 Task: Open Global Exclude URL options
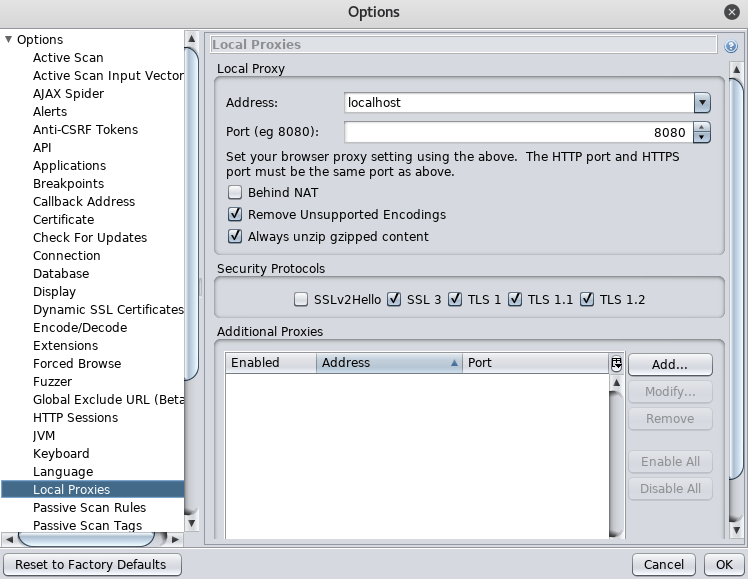108,400
